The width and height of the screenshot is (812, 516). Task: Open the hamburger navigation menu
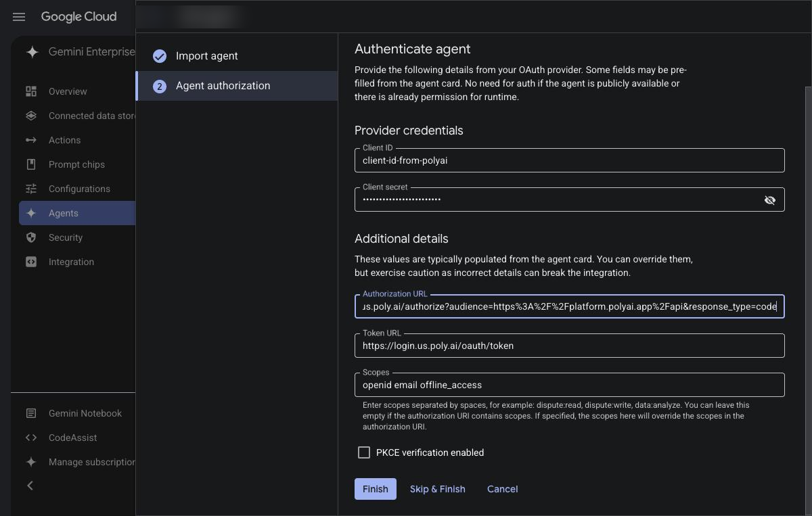click(x=19, y=17)
